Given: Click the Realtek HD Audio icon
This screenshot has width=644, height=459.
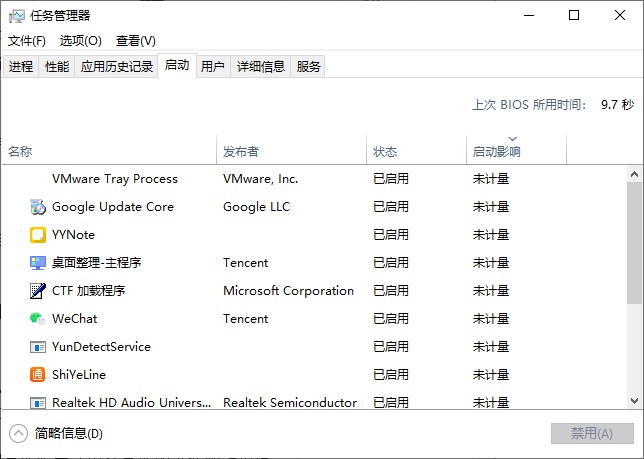Looking at the screenshot, I should (38, 403).
